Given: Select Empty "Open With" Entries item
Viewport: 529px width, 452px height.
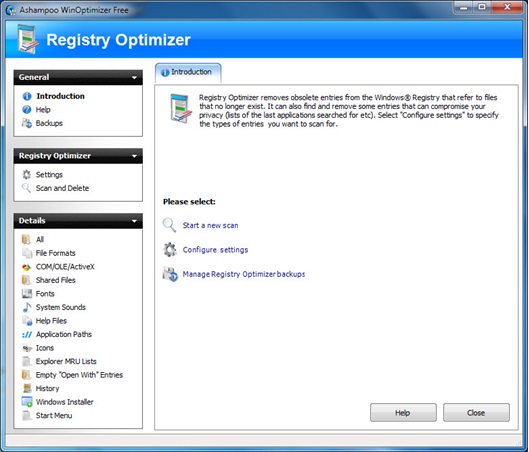Looking at the screenshot, I should click(x=79, y=375).
